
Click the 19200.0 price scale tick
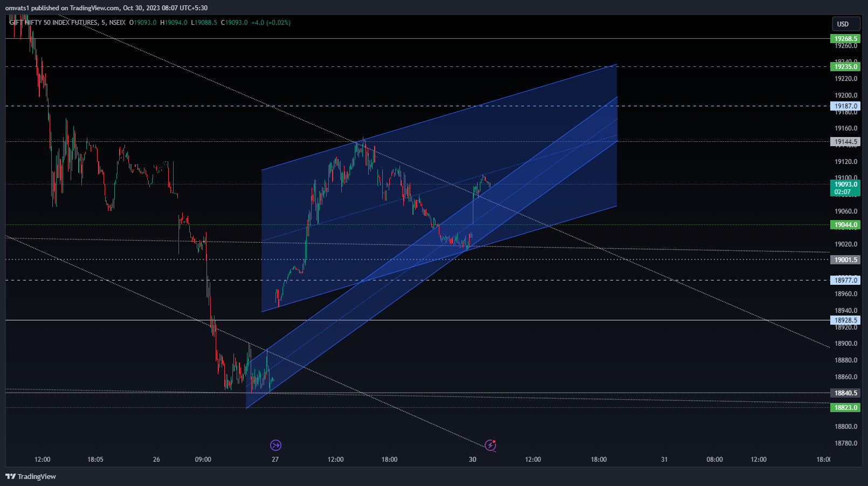click(x=846, y=95)
